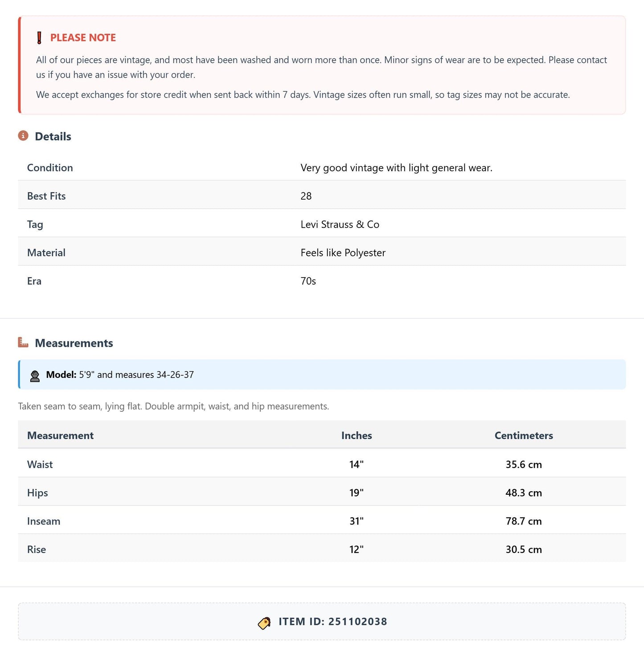Click the Measurement column header
644x656 pixels.
60,435
